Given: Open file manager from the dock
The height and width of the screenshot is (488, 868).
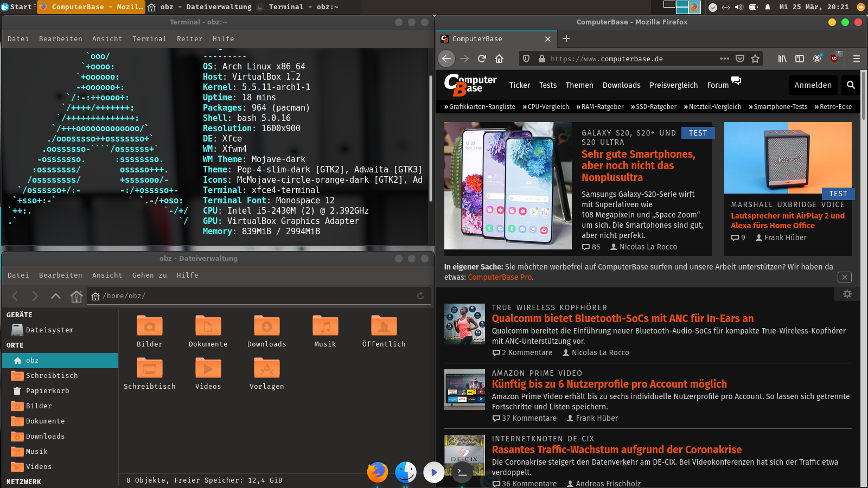Looking at the screenshot, I should click(406, 472).
